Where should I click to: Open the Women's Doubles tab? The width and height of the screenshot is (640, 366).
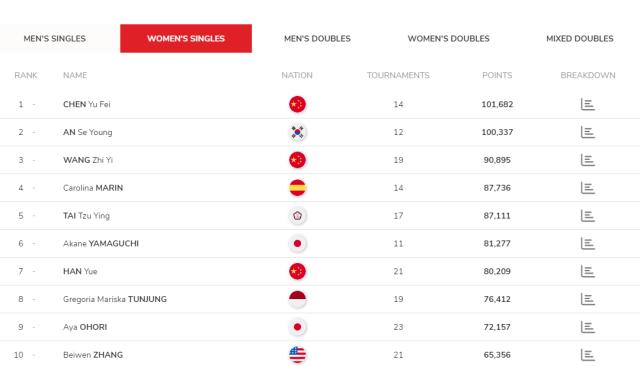448,38
